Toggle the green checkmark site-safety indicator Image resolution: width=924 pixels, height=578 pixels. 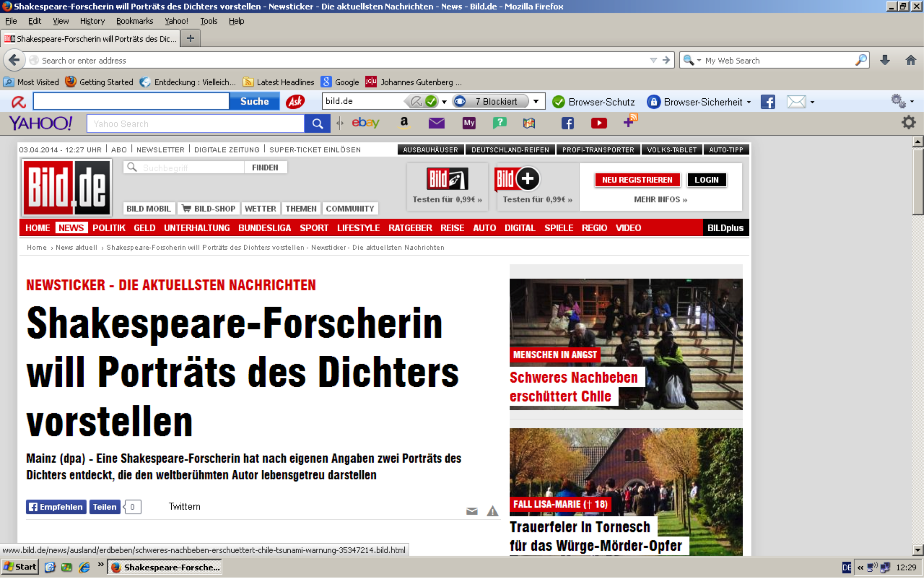coord(431,101)
